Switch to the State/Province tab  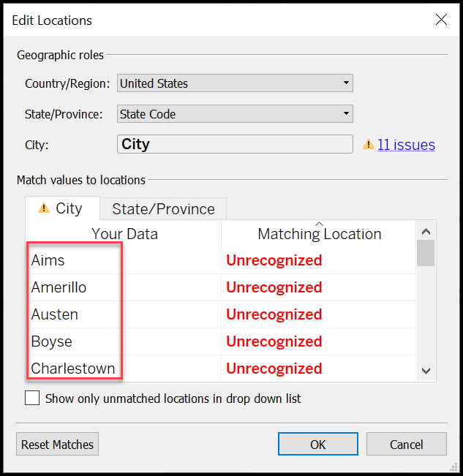163,209
